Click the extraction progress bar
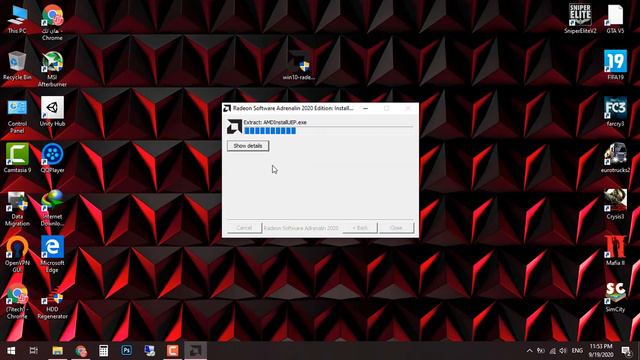Viewport: 640px width, 360px height. click(x=329, y=131)
